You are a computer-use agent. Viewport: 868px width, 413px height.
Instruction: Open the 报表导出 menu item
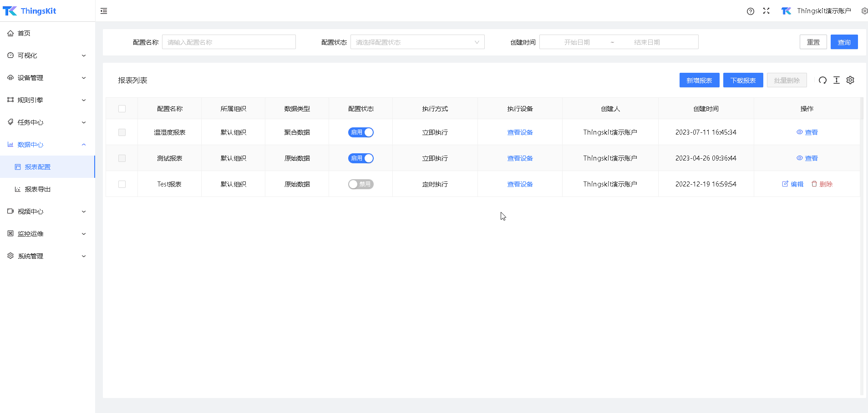click(x=38, y=189)
